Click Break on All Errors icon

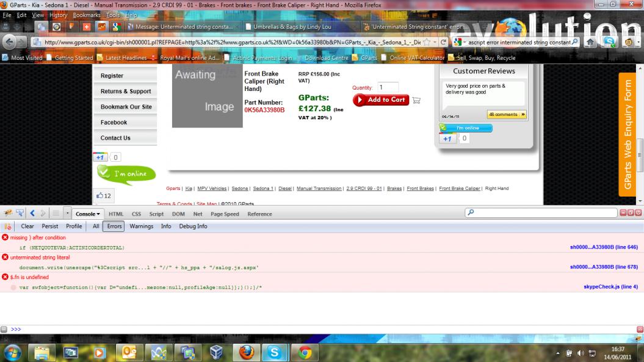[7, 226]
